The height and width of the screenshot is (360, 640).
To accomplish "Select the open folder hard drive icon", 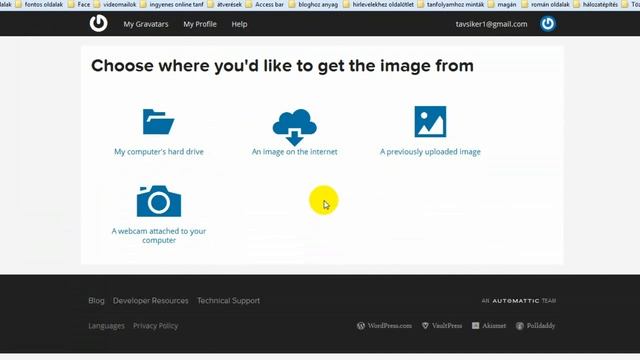I will click(158, 122).
